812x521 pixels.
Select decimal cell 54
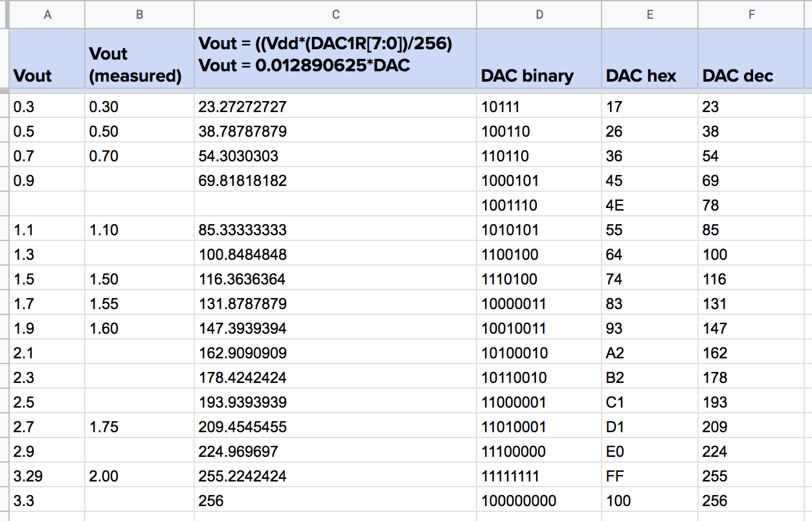751,156
